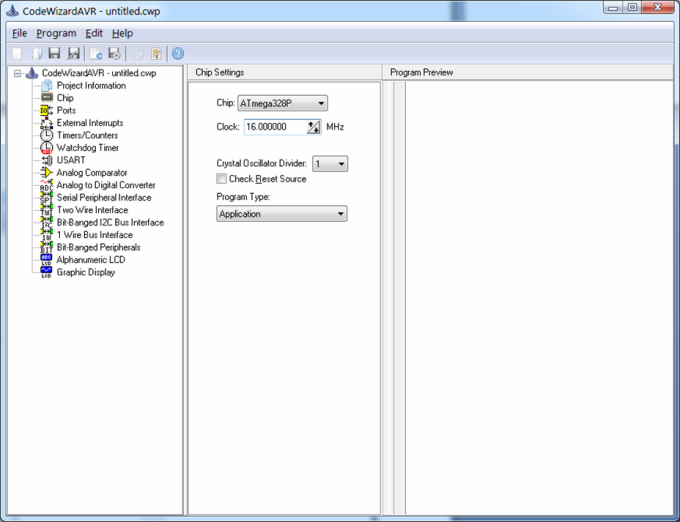Close the CodeWizardAVR window
The image size is (680, 522).
pos(657,7)
